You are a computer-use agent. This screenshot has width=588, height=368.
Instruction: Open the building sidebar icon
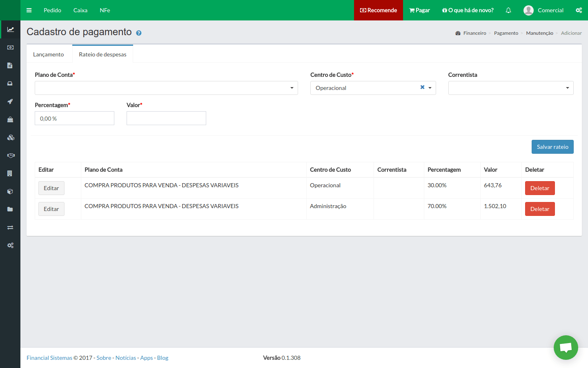click(10, 173)
